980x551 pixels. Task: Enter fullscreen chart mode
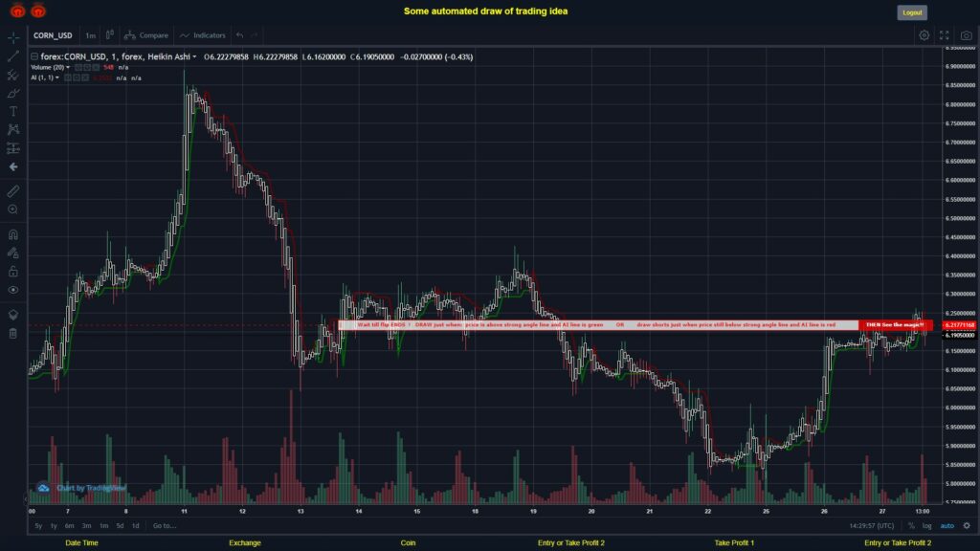(x=945, y=35)
